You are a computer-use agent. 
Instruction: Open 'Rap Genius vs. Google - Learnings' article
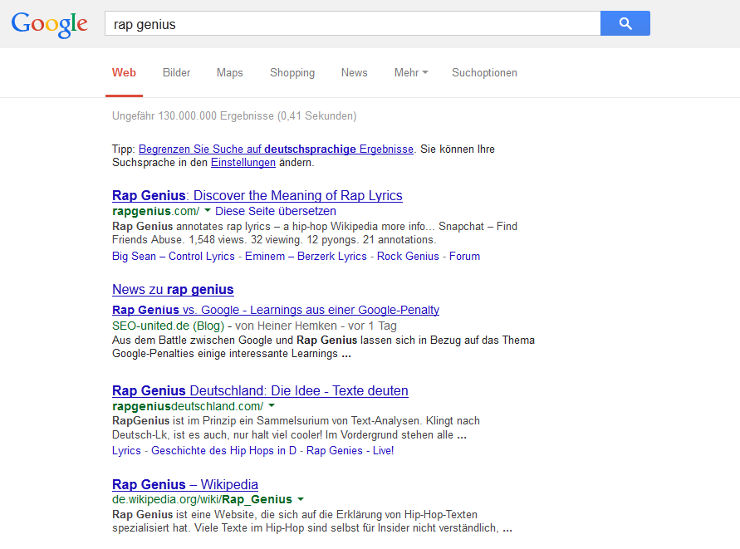point(276,310)
